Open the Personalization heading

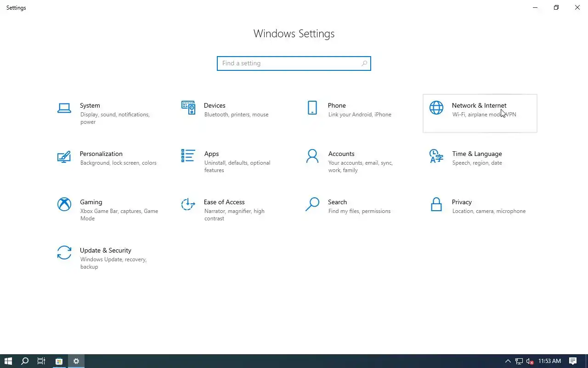coord(101,154)
